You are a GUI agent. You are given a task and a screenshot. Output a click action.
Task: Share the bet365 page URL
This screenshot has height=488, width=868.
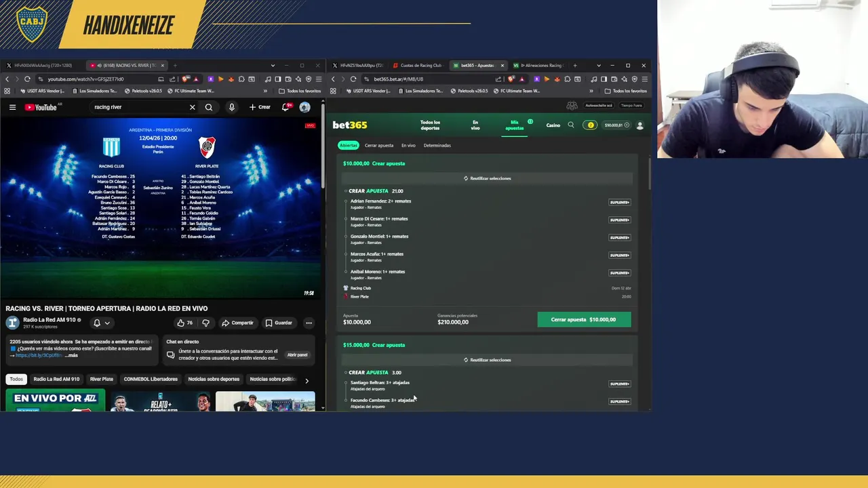pos(499,79)
